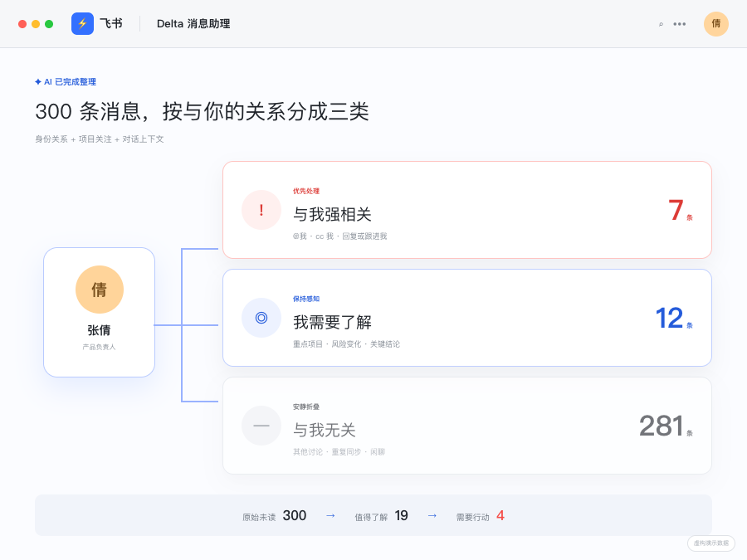This screenshot has width=747, height=560.
Task: Click the Feishu lightning app icon
Action: (82, 23)
